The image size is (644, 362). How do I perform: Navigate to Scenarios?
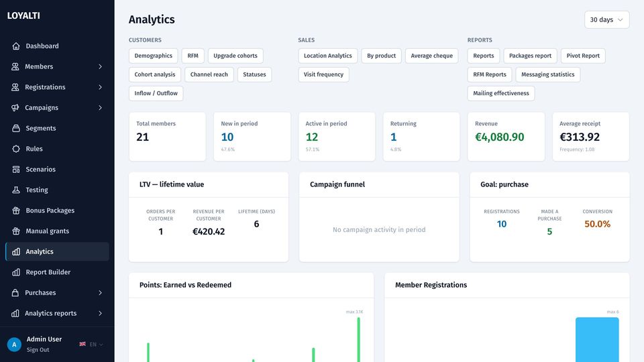[57, 169]
